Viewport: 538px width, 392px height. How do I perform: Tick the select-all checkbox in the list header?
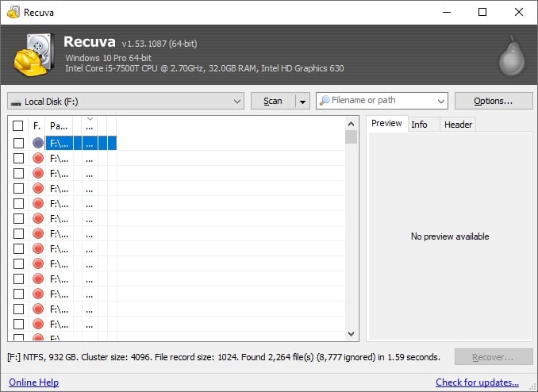pyautogui.click(x=17, y=125)
